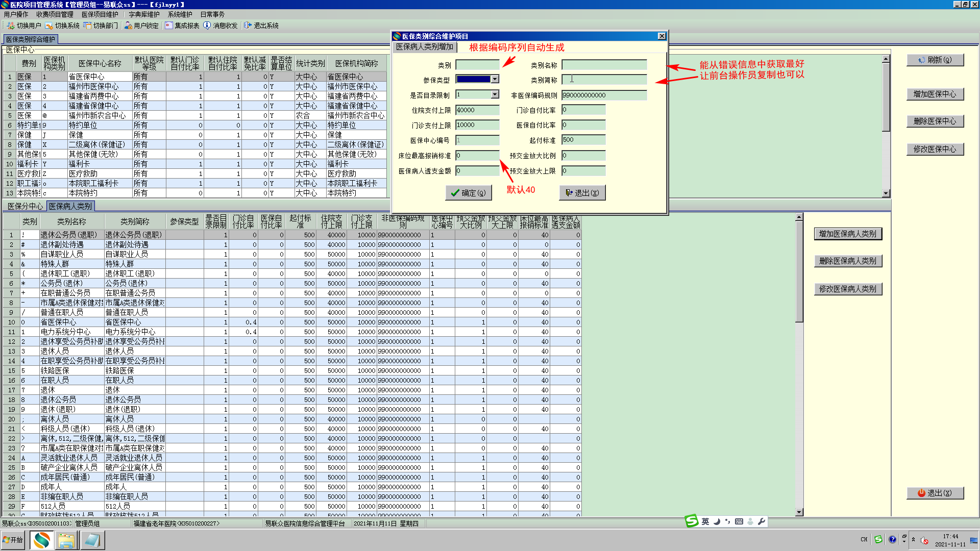The image size is (980, 551).
Task: Show hidden tray icons chevron
Action: pos(913,540)
